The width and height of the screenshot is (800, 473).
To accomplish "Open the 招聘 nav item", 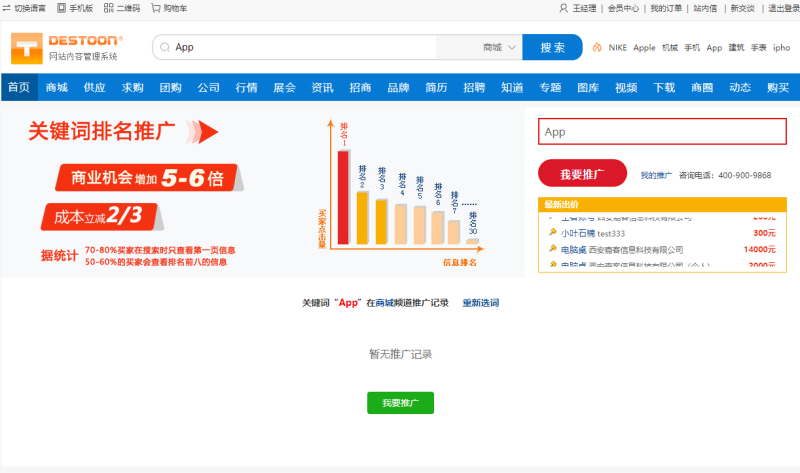I will pyautogui.click(x=474, y=88).
